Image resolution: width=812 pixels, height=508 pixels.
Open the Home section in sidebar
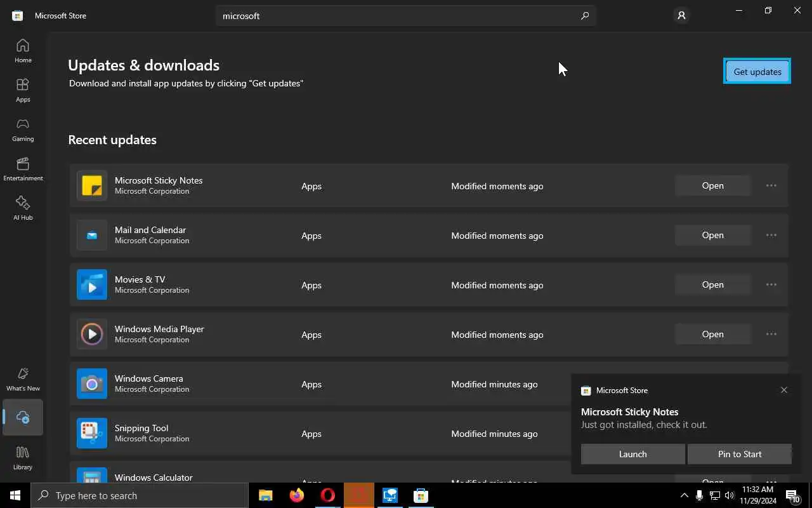tap(23, 51)
